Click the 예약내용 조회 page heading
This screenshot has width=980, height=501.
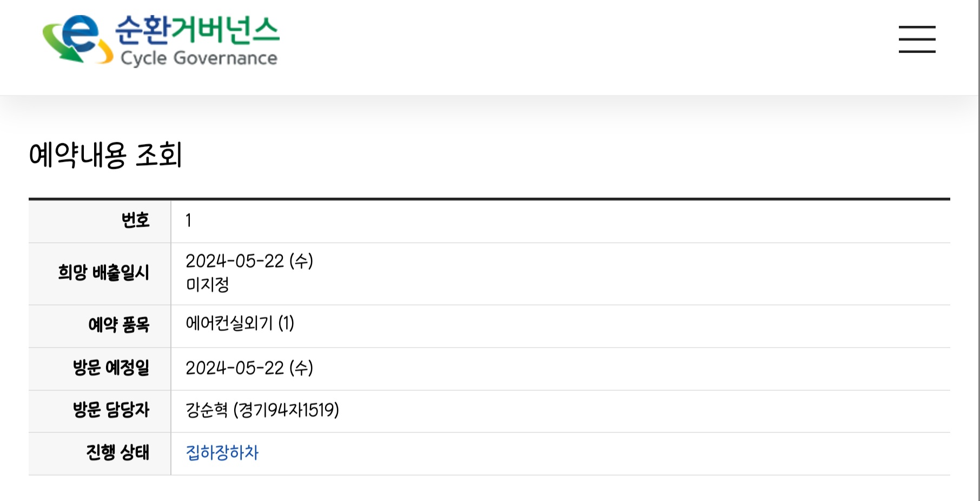pyautogui.click(x=105, y=155)
